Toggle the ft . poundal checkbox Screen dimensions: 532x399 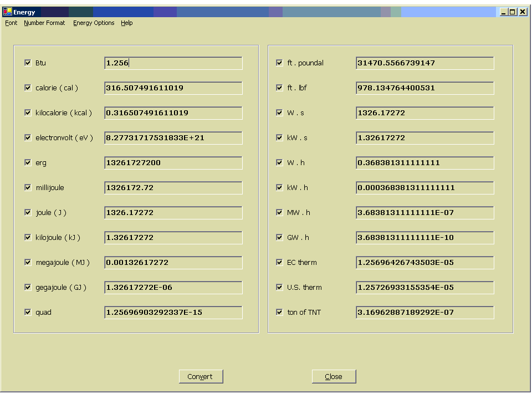[279, 63]
